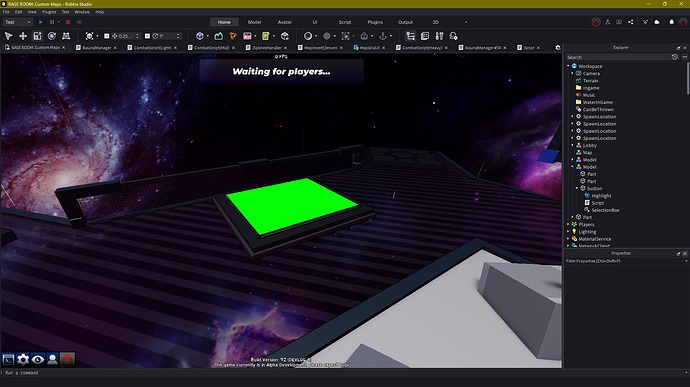Screen dimensions: 690x387
Task: Open dropdown arrow next to Anchor icon
Action: click(391, 36)
